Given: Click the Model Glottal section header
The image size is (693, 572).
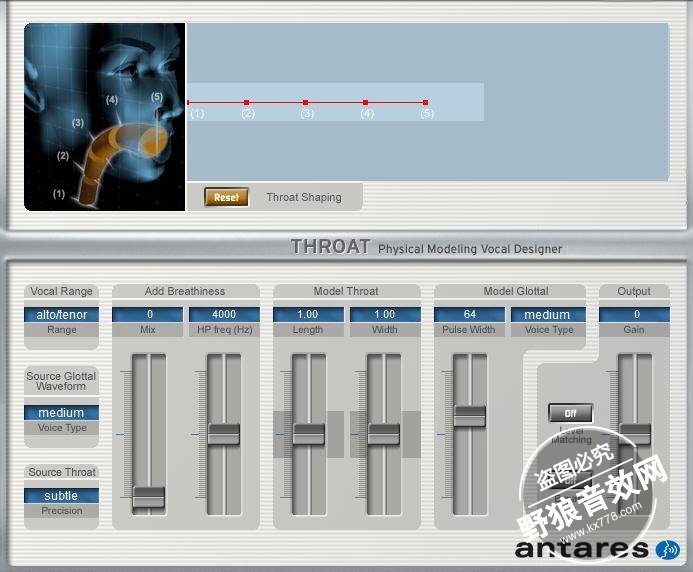Looking at the screenshot, I should point(516,291).
